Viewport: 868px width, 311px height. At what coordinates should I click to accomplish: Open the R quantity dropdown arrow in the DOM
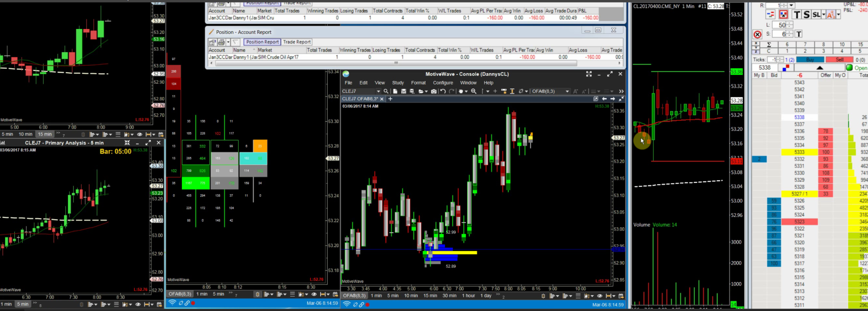791,5
